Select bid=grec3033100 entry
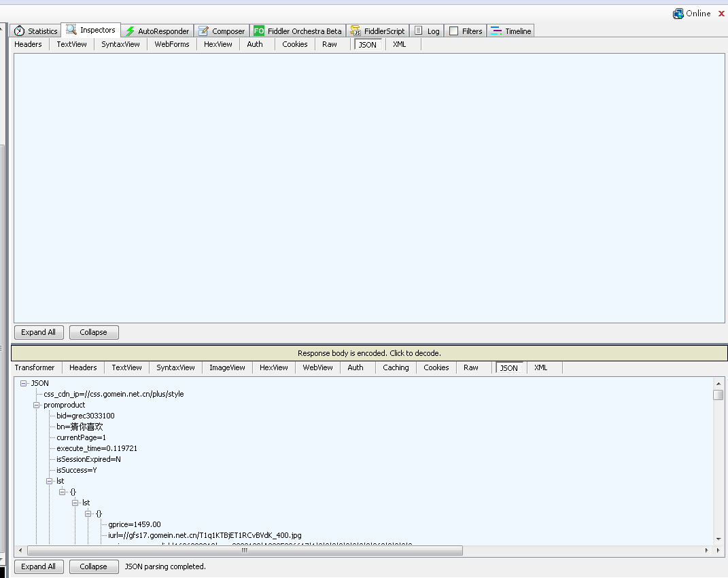Screen dimensions: 728x578 pos(86,416)
